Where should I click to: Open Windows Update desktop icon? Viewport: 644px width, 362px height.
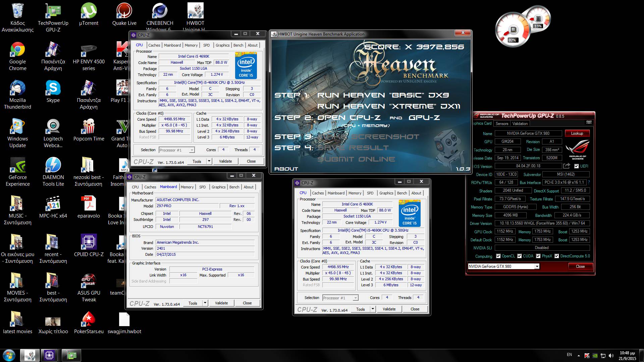click(17, 133)
